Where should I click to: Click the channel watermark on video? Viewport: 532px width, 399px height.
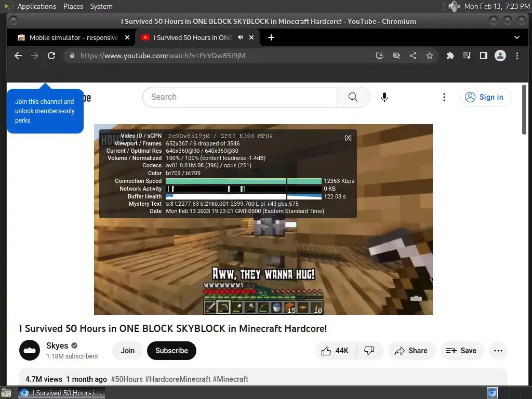(x=416, y=299)
